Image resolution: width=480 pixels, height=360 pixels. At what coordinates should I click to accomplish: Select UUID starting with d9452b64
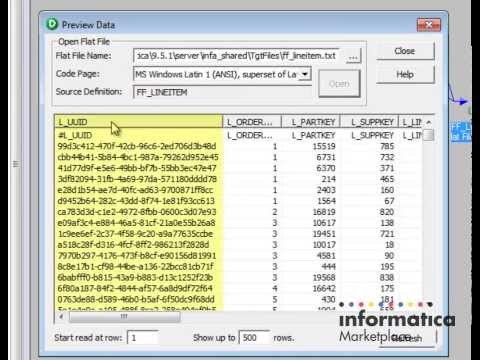tap(136, 201)
